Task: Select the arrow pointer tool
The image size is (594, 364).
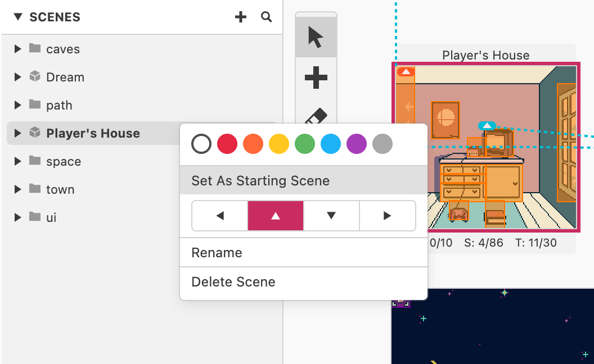Action: [316, 37]
